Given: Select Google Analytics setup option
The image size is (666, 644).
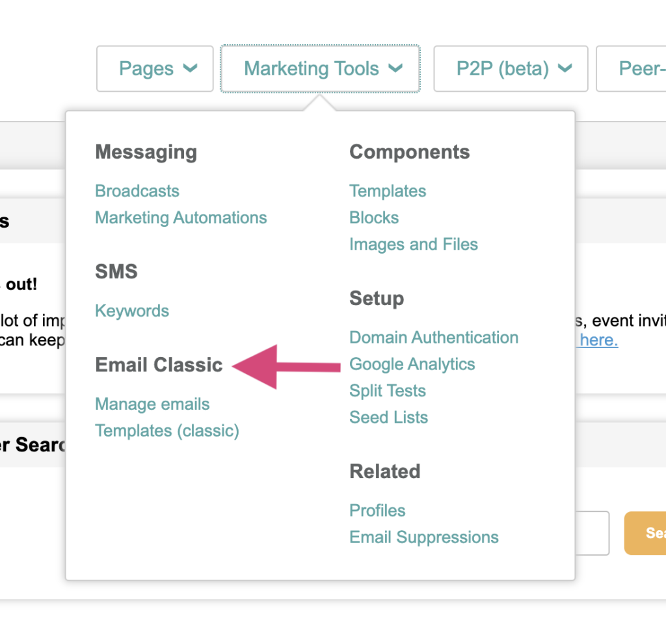Looking at the screenshot, I should click(412, 364).
